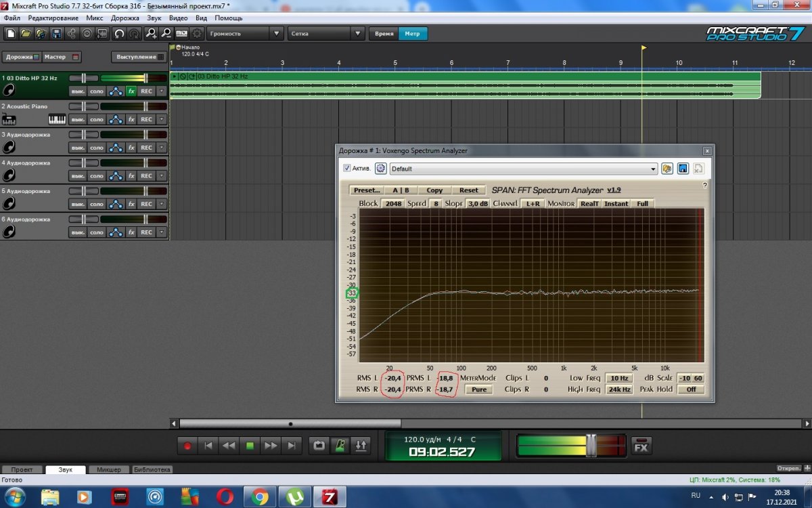Redo the last undone action
The height and width of the screenshot is (508, 812).
point(134,33)
